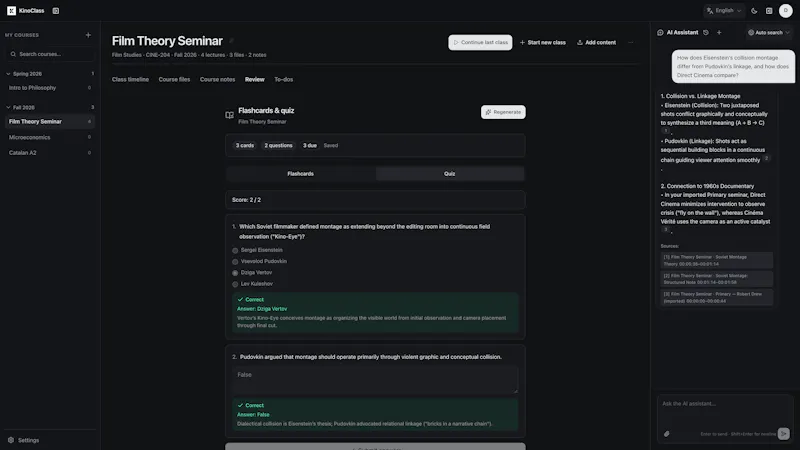This screenshot has width=800, height=450.
Task: Edit course title with the pencil icon
Action: click(232, 41)
